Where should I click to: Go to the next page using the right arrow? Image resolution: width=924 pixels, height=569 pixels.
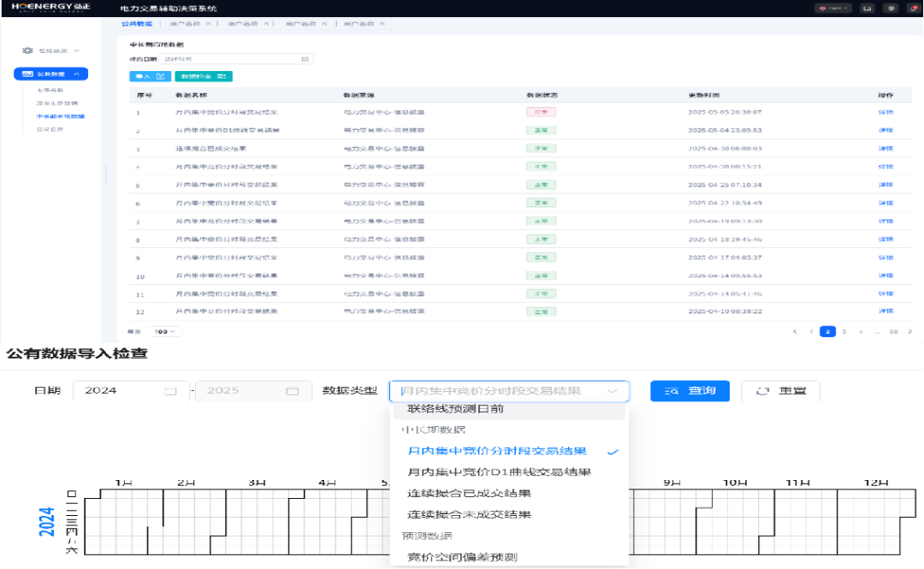(909, 331)
